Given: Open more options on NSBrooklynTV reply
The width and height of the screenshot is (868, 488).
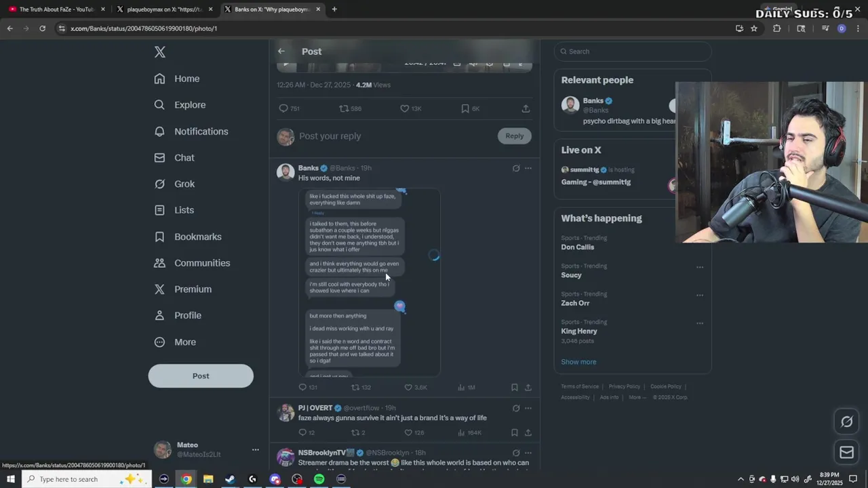Looking at the screenshot, I should pyautogui.click(x=528, y=453).
